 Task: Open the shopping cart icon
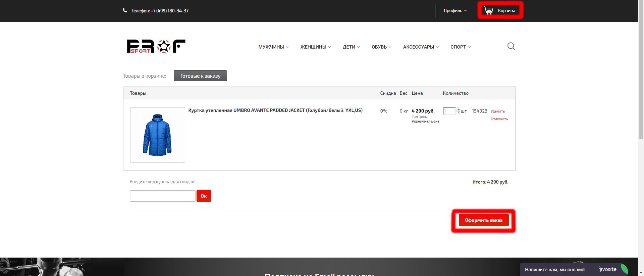pos(488,11)
